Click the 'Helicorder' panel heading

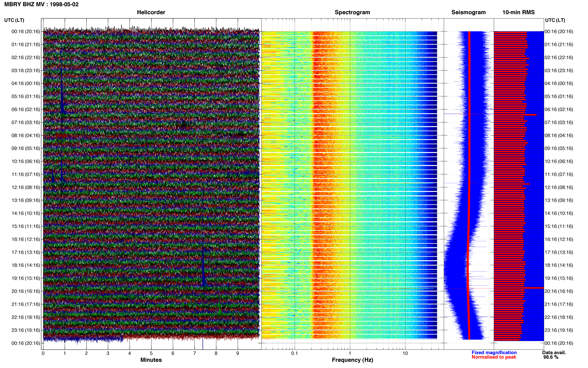[151, 12]
